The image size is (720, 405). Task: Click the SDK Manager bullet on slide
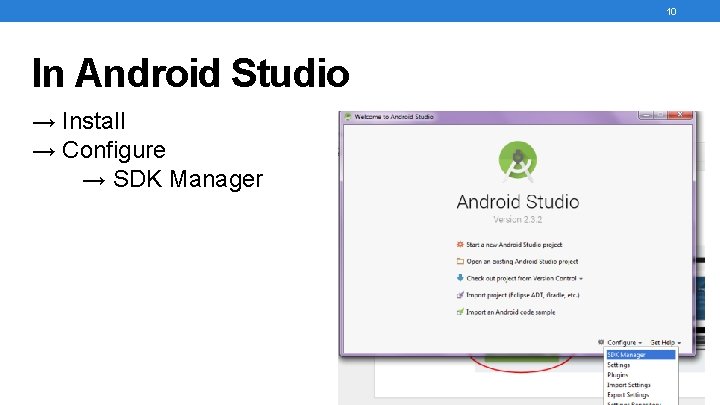(x=188, y=179)
